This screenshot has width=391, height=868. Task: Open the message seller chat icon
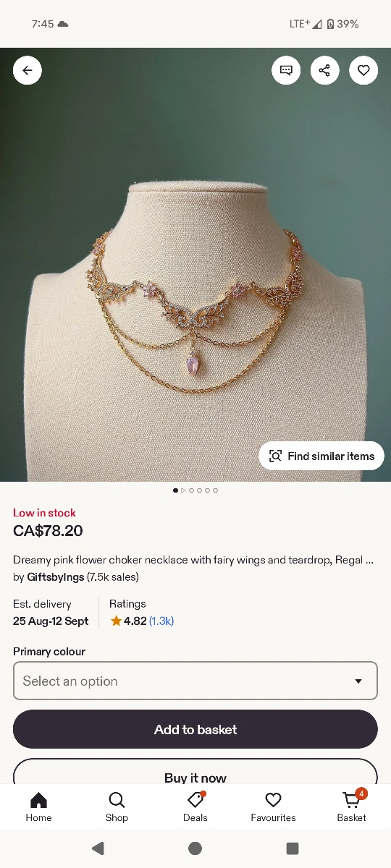[286, 70]
